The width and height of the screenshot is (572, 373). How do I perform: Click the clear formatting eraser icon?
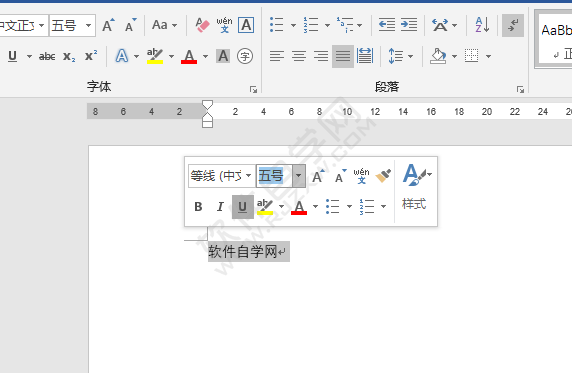[x=202, y=25]
